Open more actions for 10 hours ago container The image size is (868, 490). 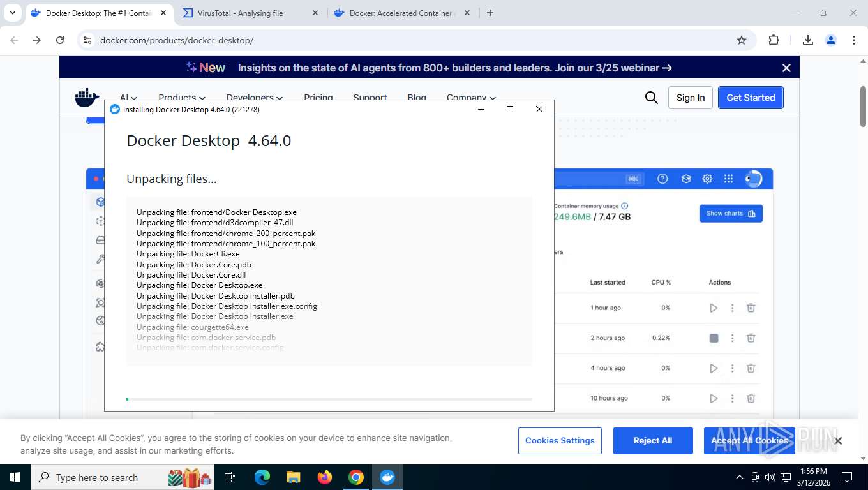coord(732,398)
